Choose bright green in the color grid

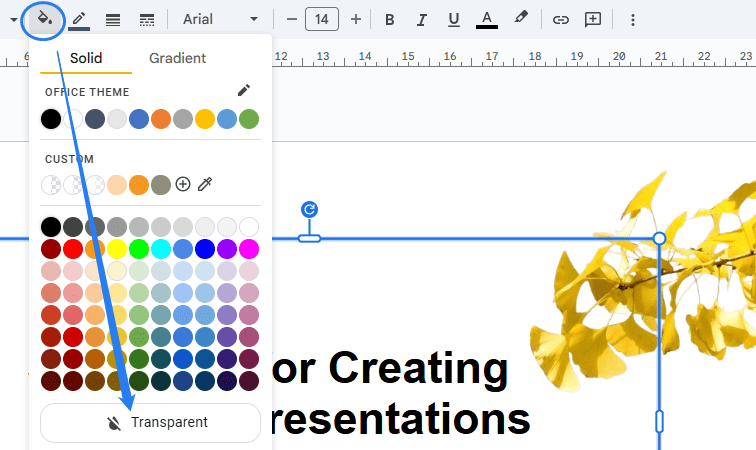[139, 249]
